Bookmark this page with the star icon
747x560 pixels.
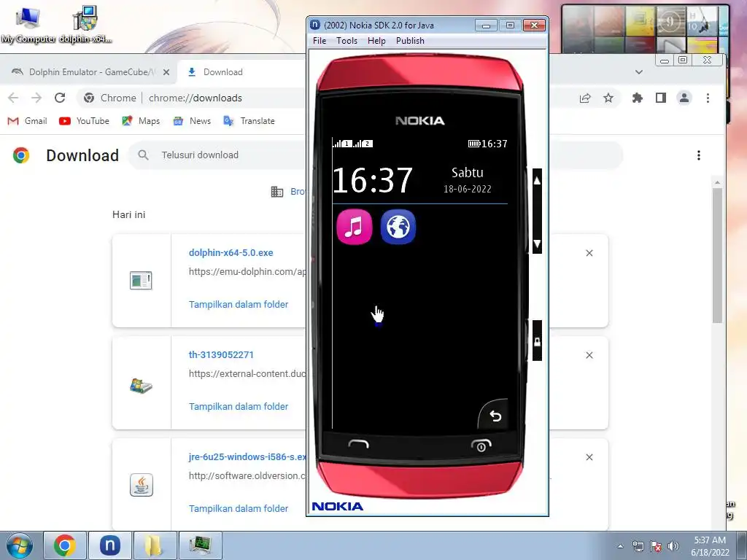608,98
